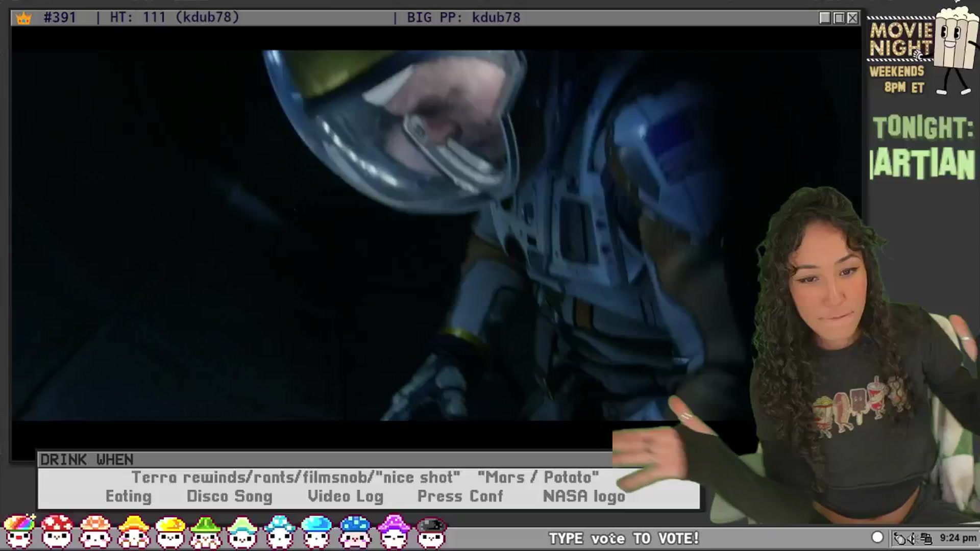Viewport: 980px width, 551px height.
Task: Click the "Press Conf" drink rule
Action: pyautogui.click(x=460, y=496)
